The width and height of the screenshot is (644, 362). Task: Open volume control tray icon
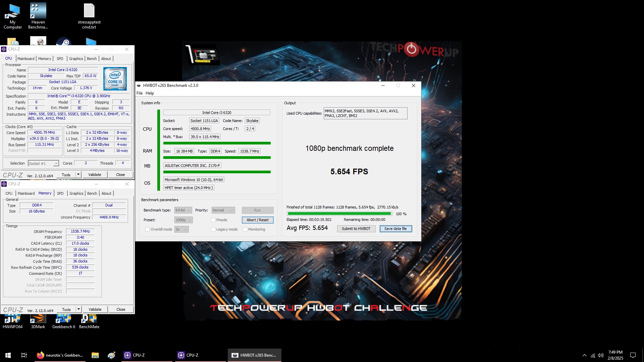(601, 355)
